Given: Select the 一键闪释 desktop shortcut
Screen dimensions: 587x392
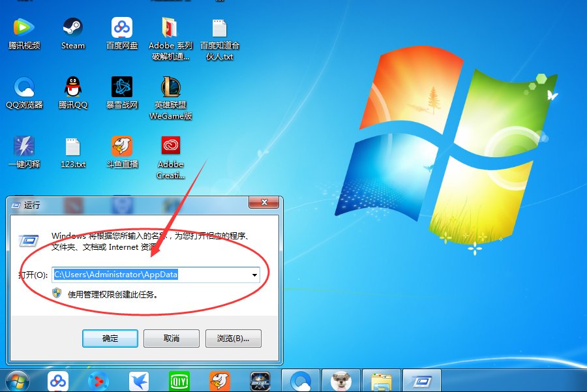Looking at the screenshot, I should (x=24, y=146).
